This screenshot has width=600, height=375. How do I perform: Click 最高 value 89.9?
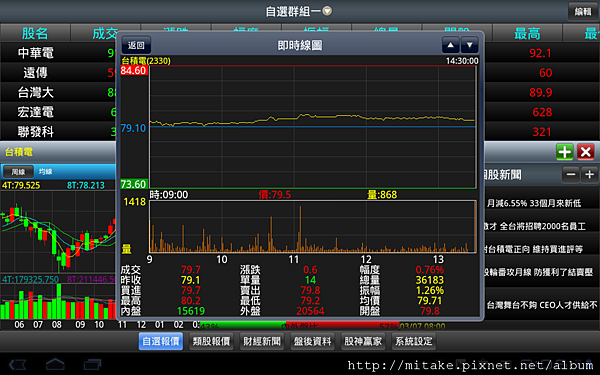540,92
